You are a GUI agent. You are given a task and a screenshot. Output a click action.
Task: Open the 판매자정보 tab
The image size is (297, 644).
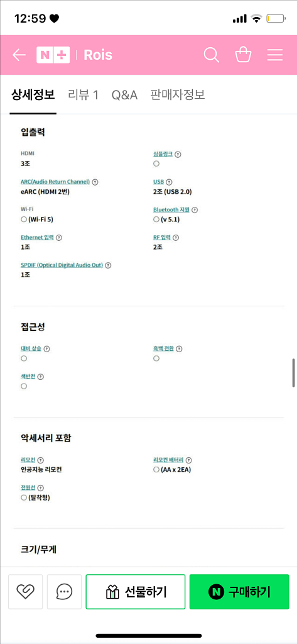pos(178,95)
